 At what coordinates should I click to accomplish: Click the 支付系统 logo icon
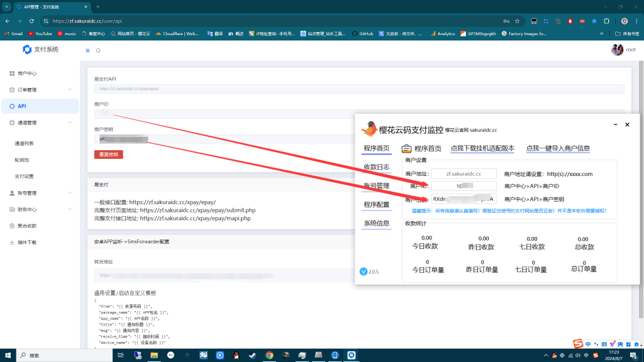pyautogui.click(x=27, y=50)
